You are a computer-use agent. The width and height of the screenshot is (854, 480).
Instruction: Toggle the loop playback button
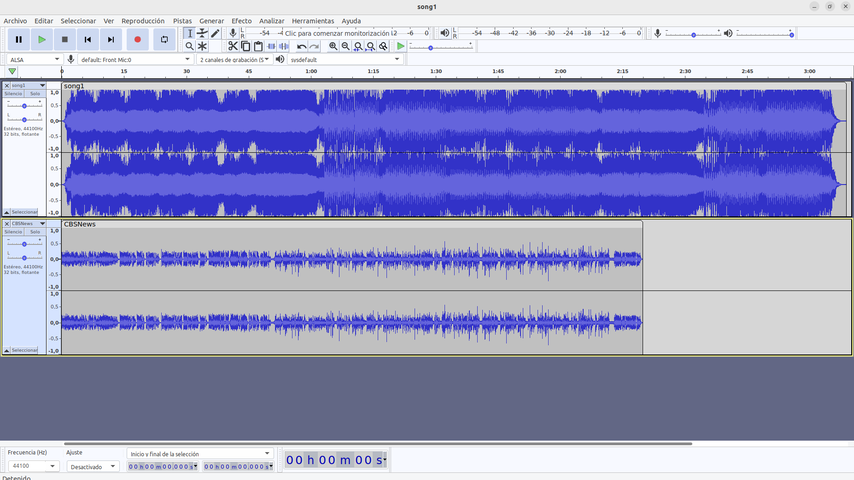point(164,40)
